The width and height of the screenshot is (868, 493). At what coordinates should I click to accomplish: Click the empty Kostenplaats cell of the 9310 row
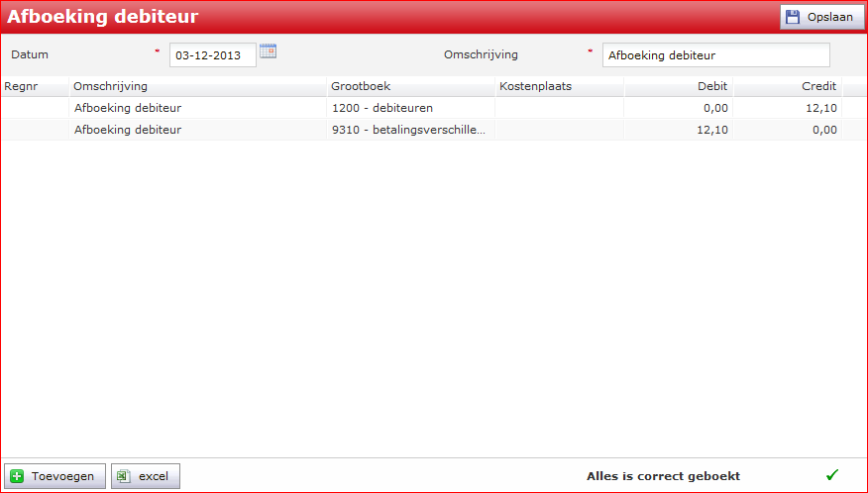pyautogui.click(x=560, y=130)
